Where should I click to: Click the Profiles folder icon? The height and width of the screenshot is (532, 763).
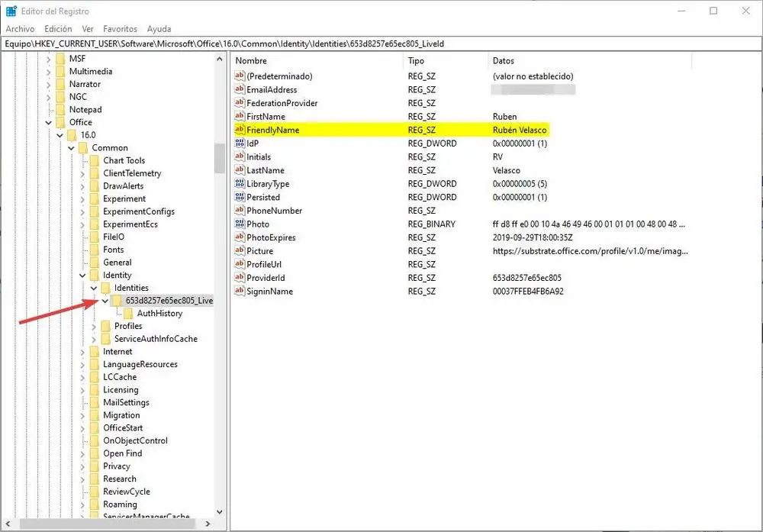tap(105, 326)
